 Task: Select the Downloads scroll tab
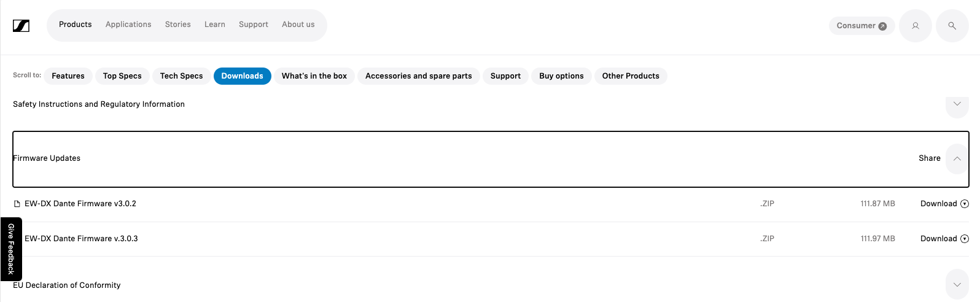242,76
